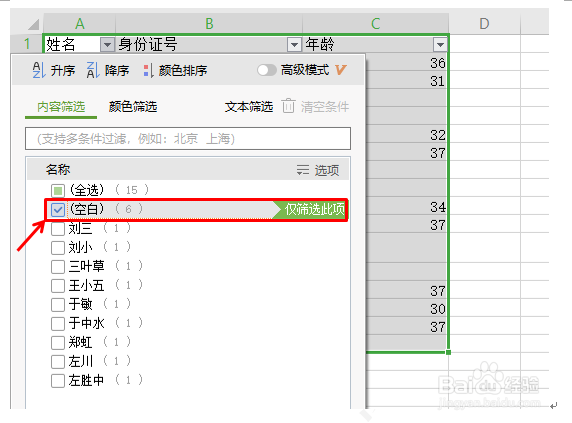This screenshot has height=423, width=572.
Task: Toggle the (全选) checkbox
Action: (58, 190)
